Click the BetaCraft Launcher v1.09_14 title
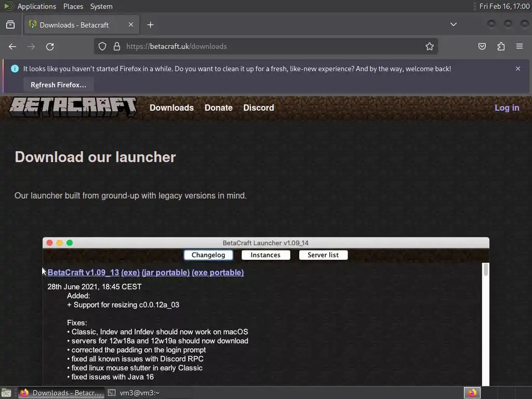Viewport: 532px width, 399px height. [265, 243]
